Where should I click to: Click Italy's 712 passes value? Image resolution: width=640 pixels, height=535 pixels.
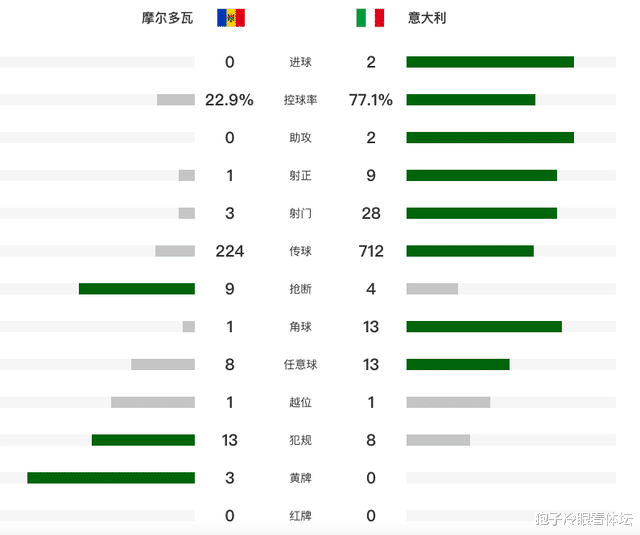tap(371, 251)
